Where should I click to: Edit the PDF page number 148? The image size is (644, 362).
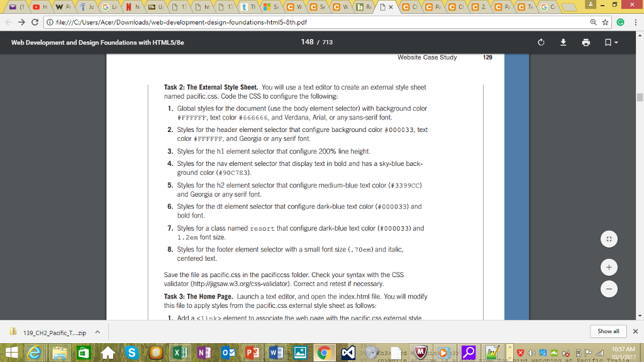pyautogui.click(x=307, y=42)
